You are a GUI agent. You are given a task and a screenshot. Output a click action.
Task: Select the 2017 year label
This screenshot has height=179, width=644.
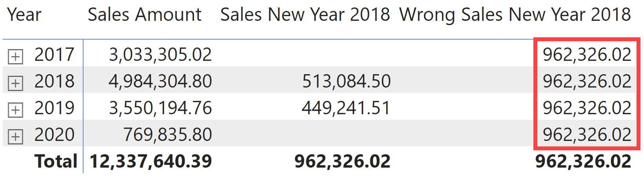[x=55, y=55]
